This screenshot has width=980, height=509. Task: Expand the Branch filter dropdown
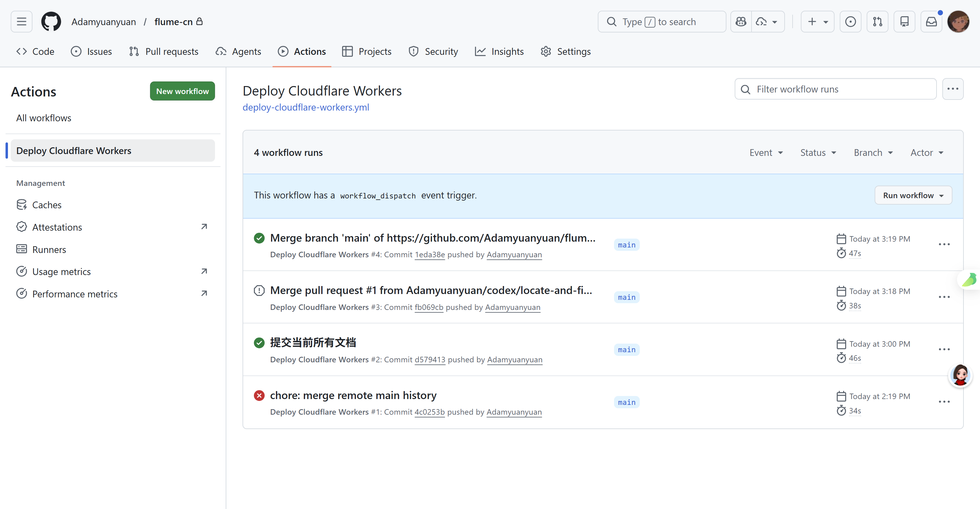click(x=873, y=153)
